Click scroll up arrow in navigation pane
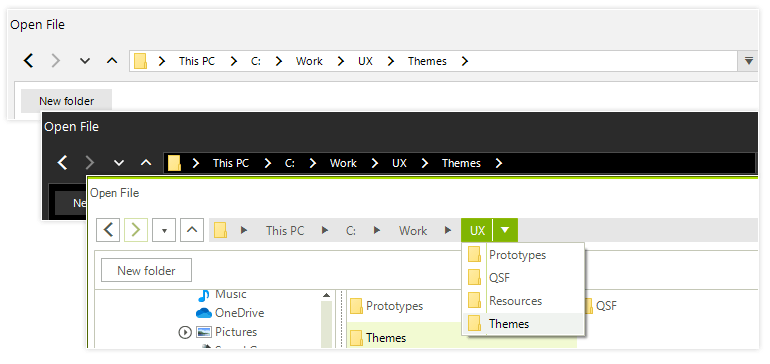 (x=327, y=295)
